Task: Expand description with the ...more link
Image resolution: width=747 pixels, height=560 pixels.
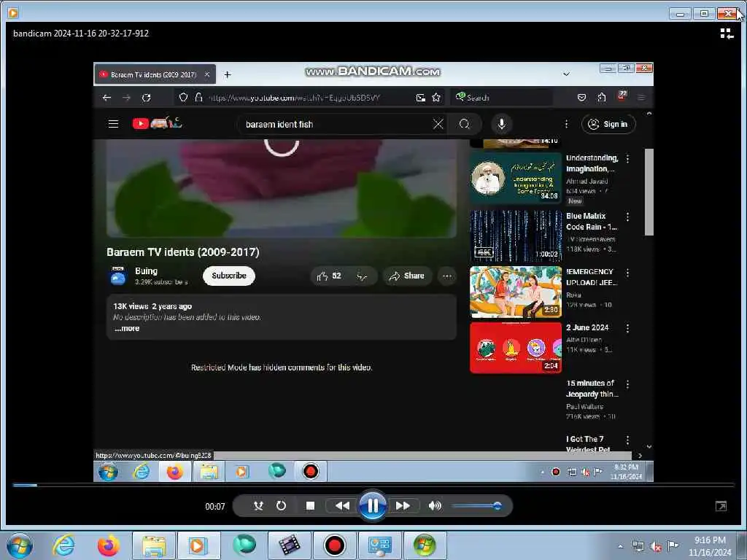Action: pyautogui.click(x=127, y=329)
